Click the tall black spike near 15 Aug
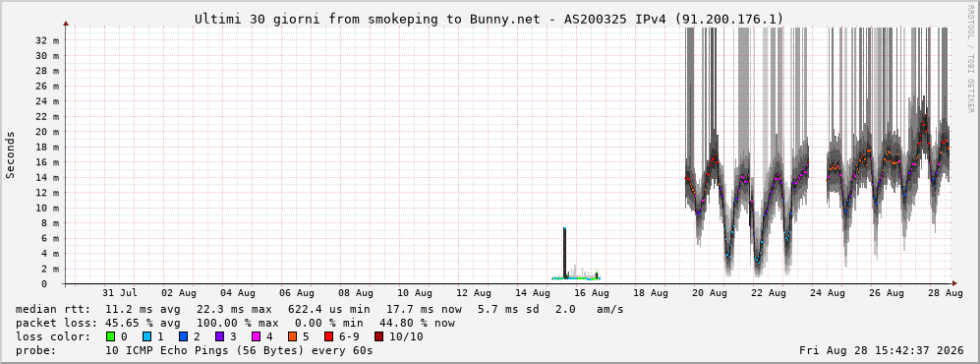Image resolution: width=980 pixels, height=364 pixels. pos(564,253)
